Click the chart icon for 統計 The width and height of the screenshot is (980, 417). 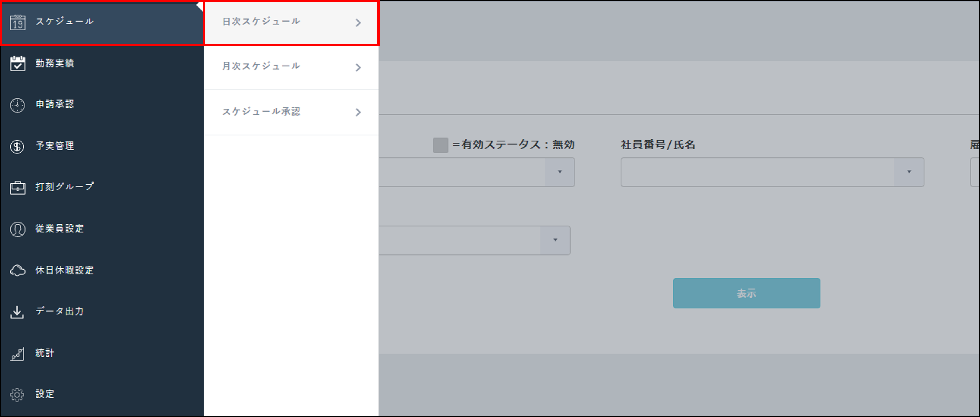pyautogui.click(x=18, y=353)
